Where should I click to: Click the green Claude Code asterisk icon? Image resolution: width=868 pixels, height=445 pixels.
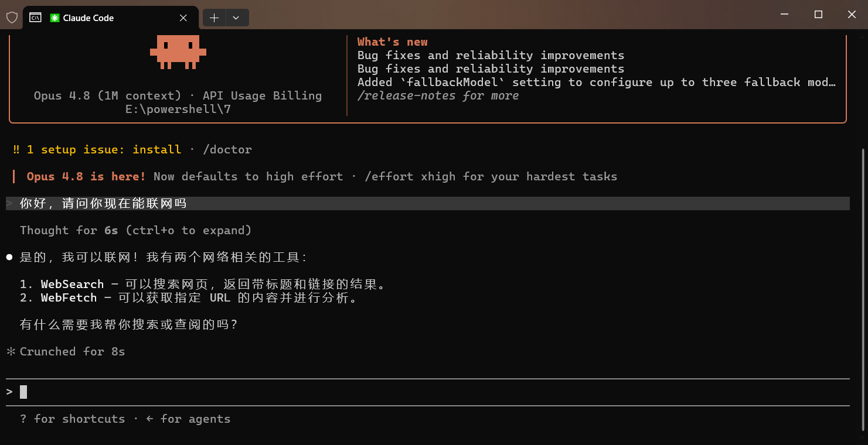click(55, 18)
